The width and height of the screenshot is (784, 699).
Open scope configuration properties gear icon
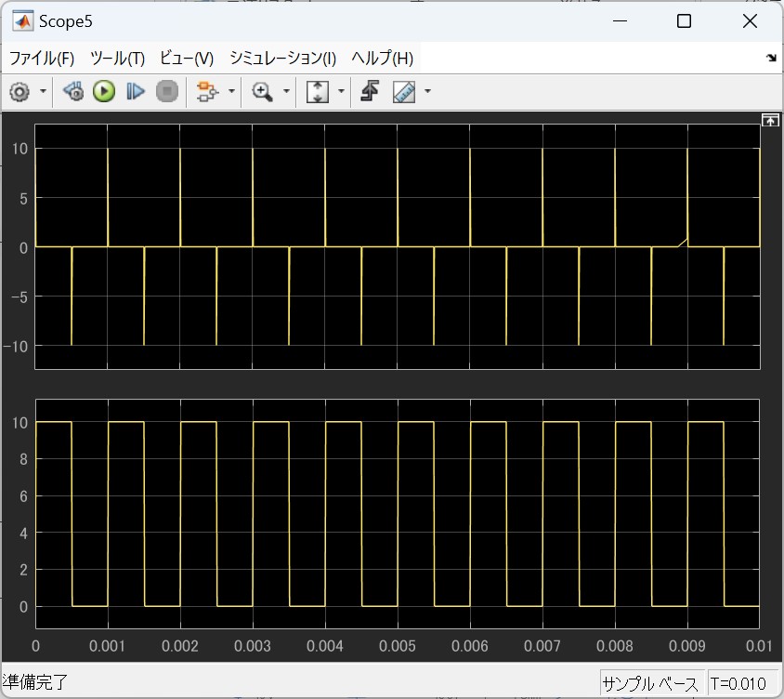(x=20, y=91)
